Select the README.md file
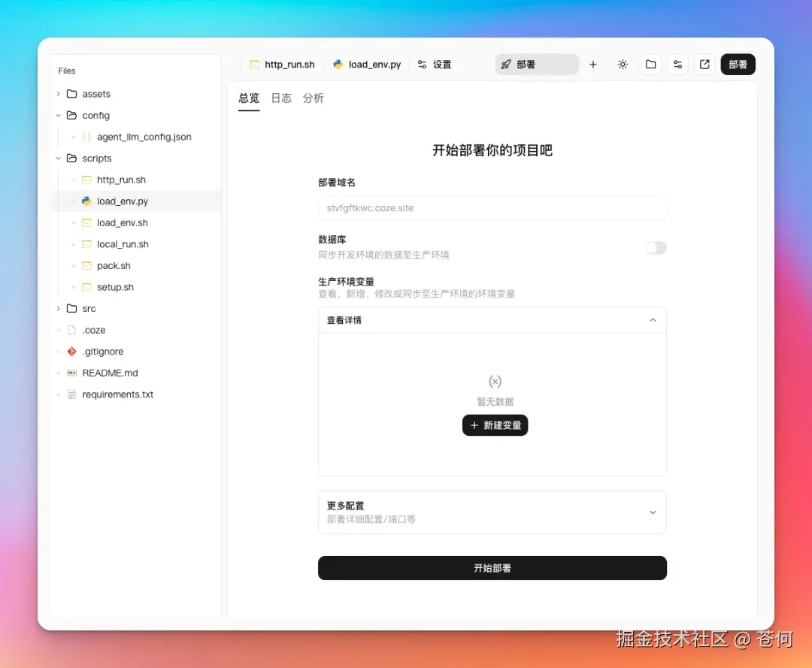 108,373
